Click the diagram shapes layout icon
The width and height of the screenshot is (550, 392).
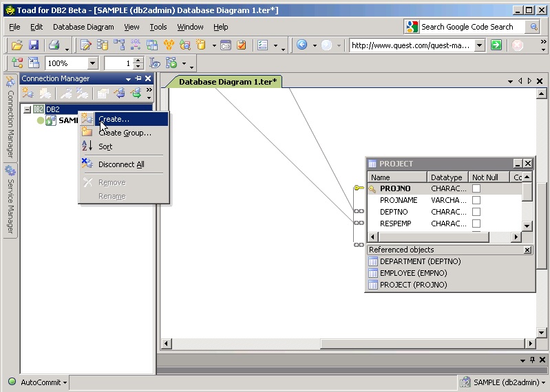17,63
